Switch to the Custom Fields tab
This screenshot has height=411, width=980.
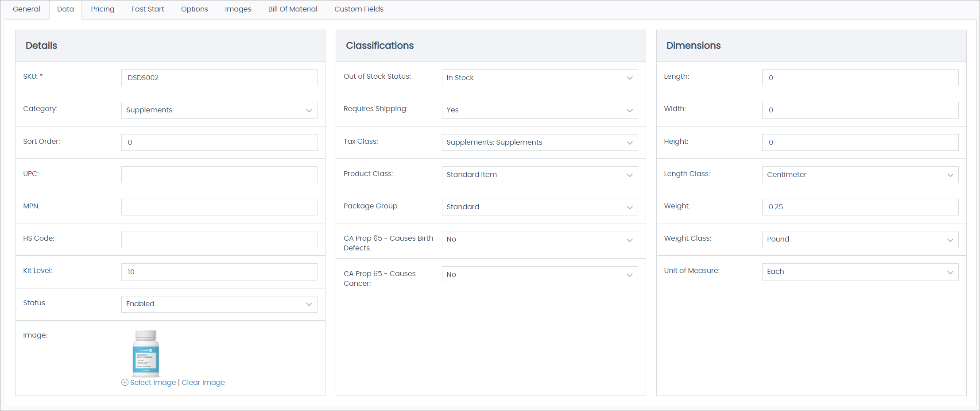359,9
